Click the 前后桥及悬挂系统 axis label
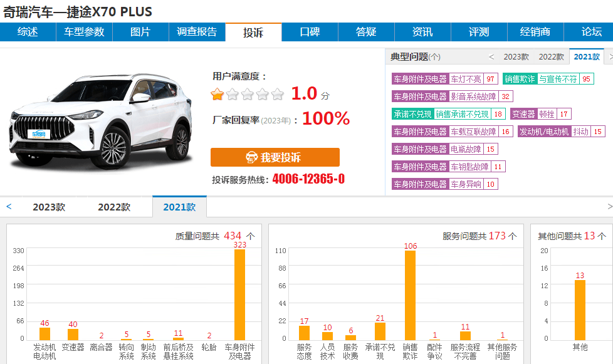 pyautogui.click(x=178, y=351)
